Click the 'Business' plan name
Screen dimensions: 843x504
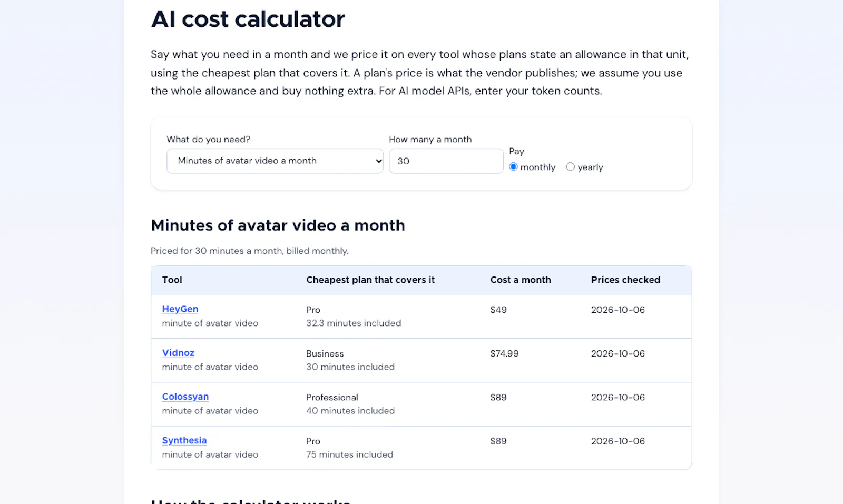[325, 353]
